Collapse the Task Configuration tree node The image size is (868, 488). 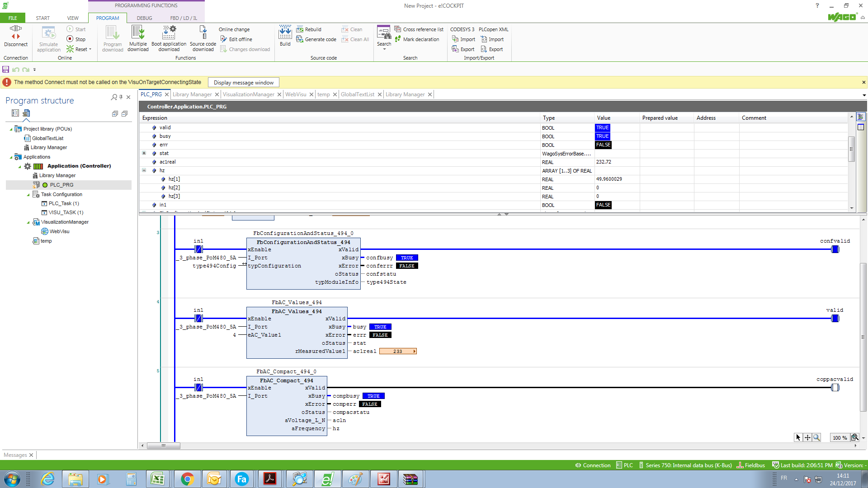click(x=28, y=195)
